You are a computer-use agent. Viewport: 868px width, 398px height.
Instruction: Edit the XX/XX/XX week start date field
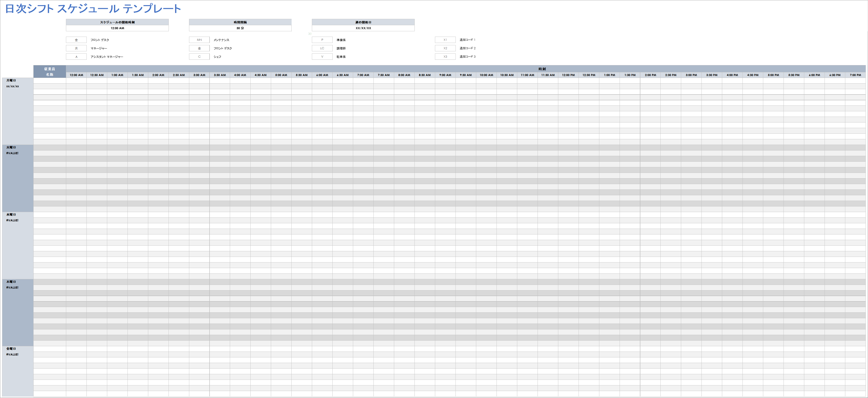tap(363, 28)
